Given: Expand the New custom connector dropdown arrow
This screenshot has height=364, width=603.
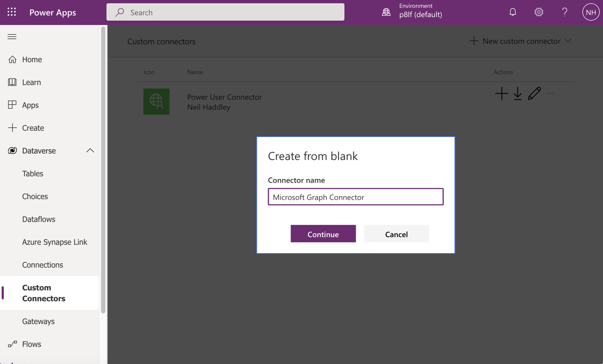Looking at the screenshot, I should 568,41.
